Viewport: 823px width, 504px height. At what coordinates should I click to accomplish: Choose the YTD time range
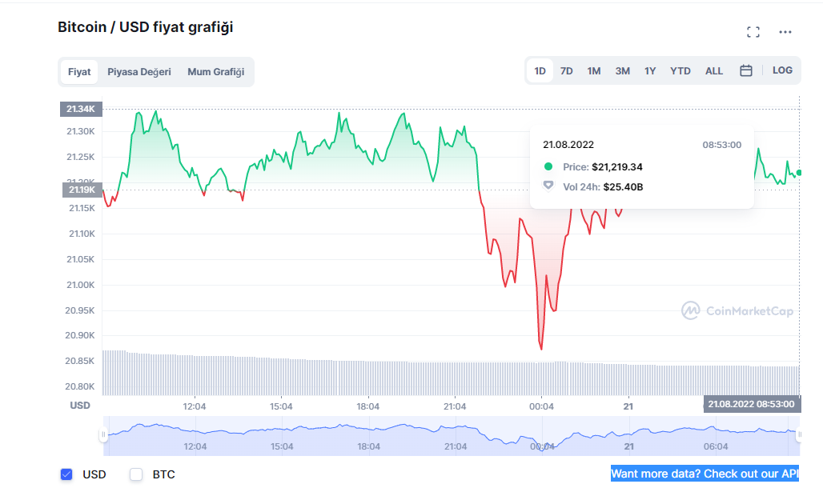pos(680,71)
